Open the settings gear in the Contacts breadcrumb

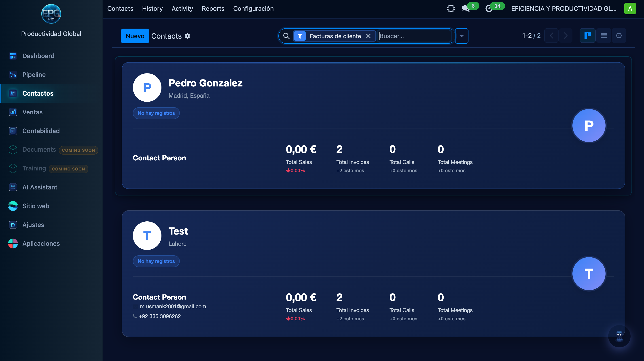(x=187, y=36)
